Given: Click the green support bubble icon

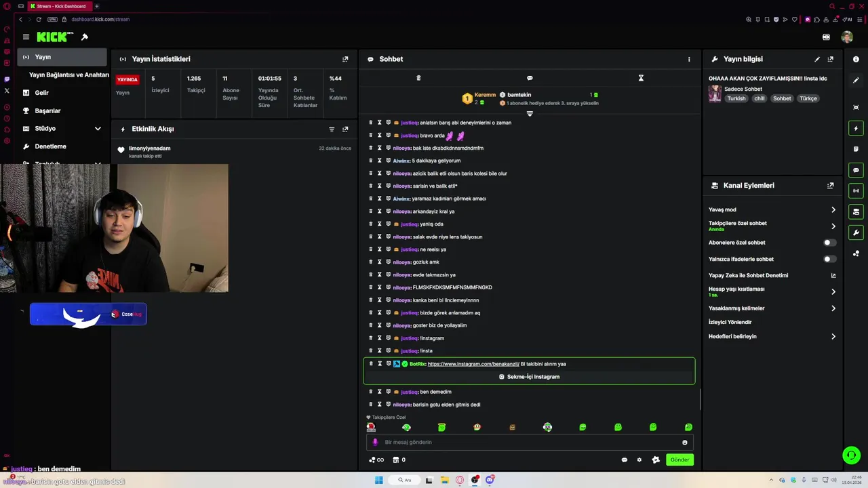Looking at the screenshot, I should tap(851, 455).
